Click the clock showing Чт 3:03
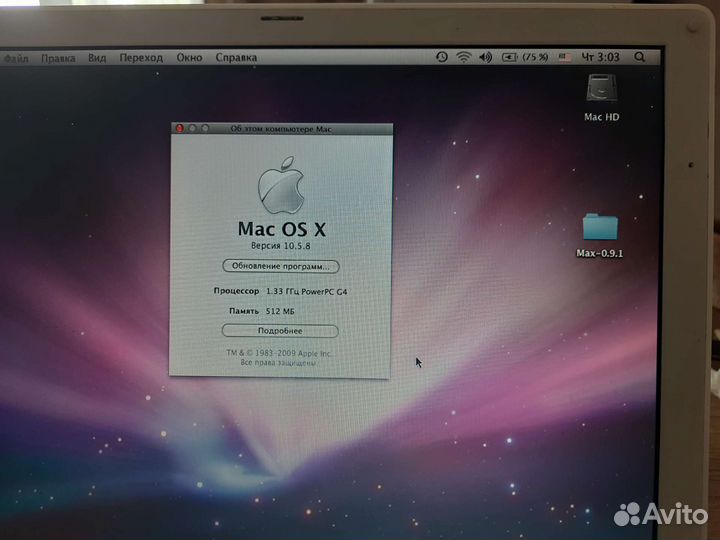 pyautogui.click(x=601, y=57)
